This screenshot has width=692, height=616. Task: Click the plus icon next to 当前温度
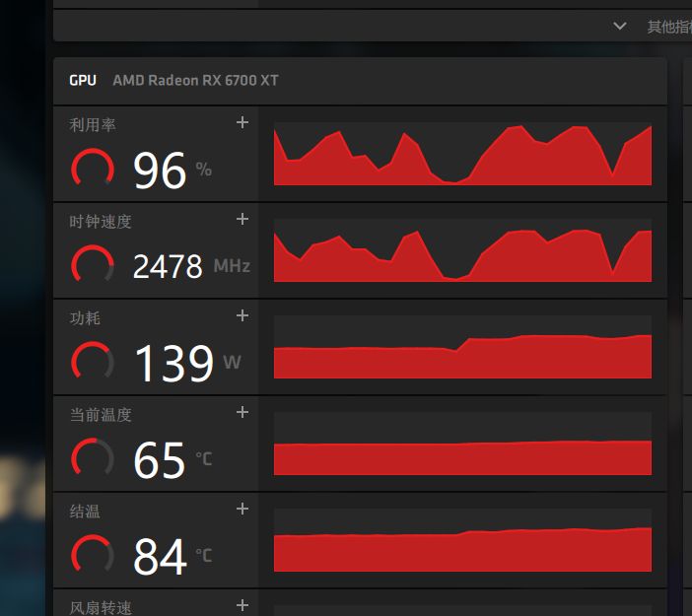coord(242,412)
